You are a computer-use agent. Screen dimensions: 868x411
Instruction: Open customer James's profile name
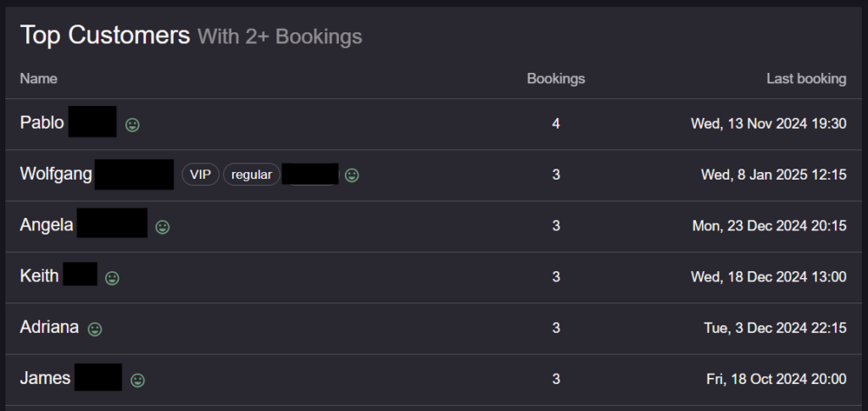(71, 378)
